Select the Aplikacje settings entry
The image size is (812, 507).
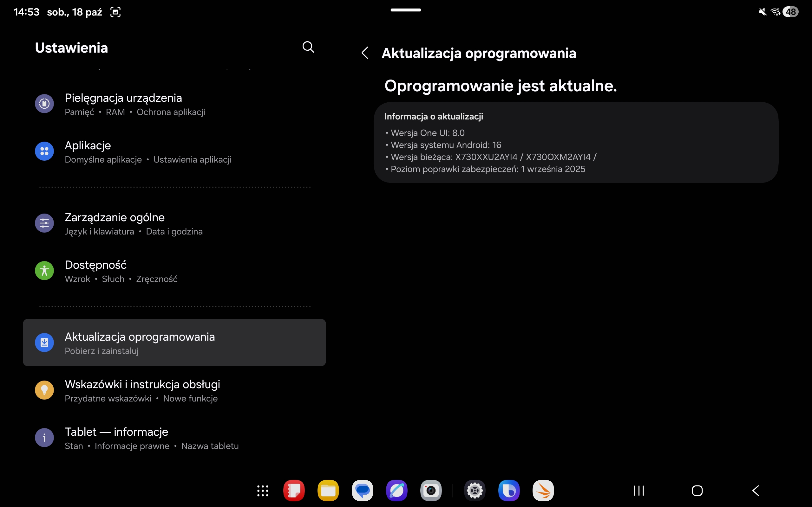tap(174, 151)
